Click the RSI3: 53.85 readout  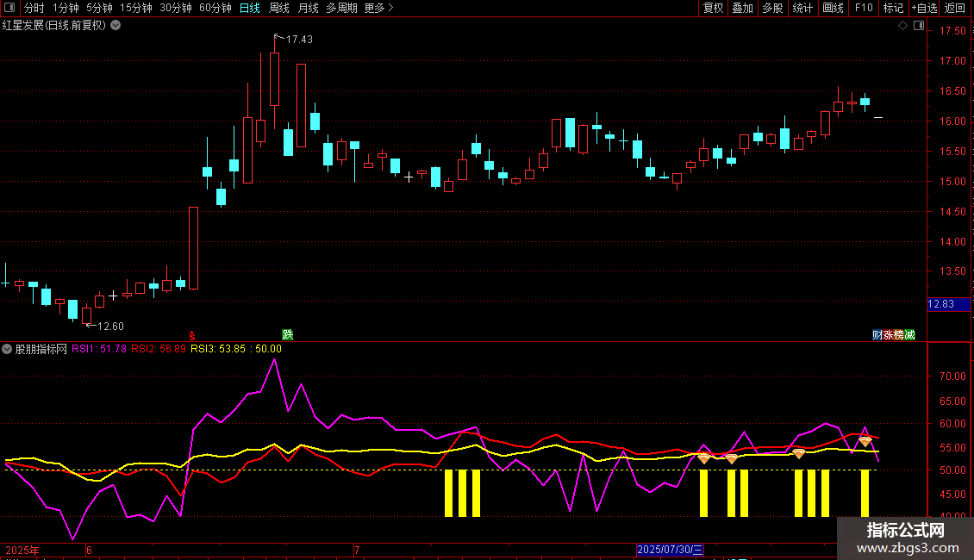218,349
